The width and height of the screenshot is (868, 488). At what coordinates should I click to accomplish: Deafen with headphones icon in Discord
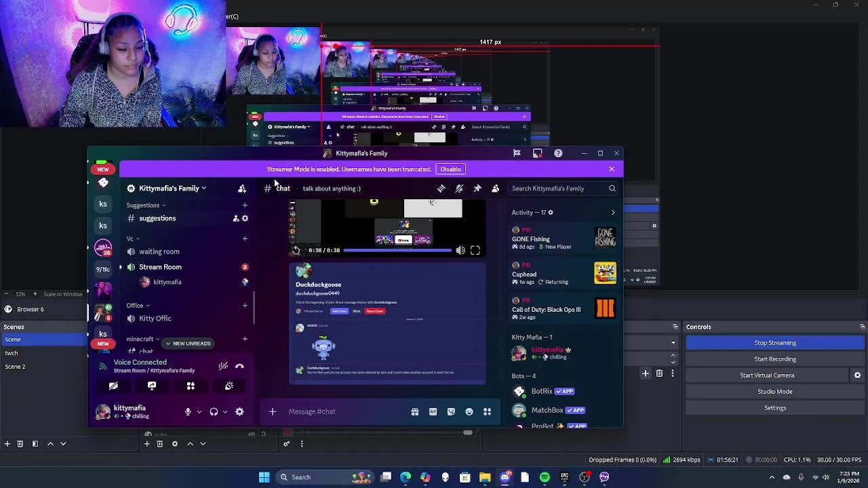(x=214, y=411)
